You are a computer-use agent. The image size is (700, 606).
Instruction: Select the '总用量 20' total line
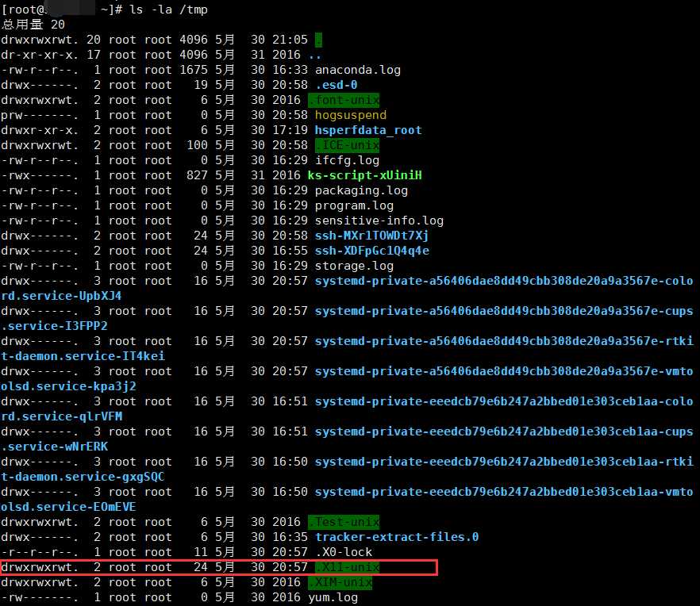[33, 25]
